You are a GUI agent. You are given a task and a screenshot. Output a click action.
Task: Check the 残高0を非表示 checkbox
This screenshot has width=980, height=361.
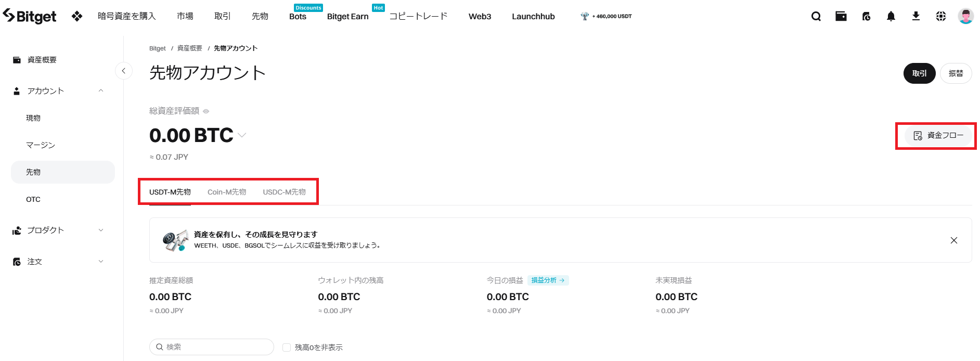pyautogui.click(x=287, y=347)
